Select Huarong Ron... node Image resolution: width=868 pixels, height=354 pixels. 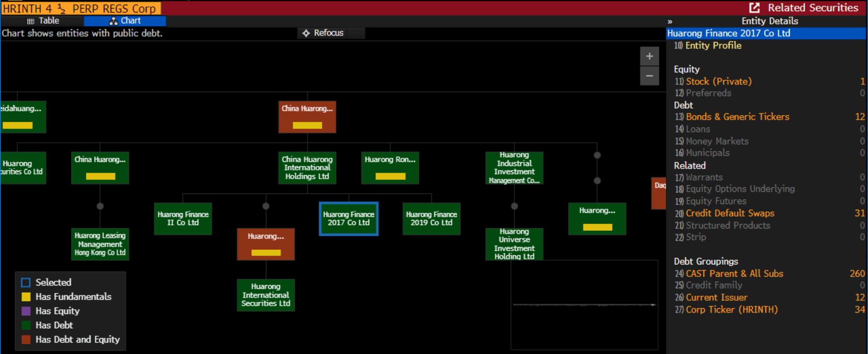(390, 168)
